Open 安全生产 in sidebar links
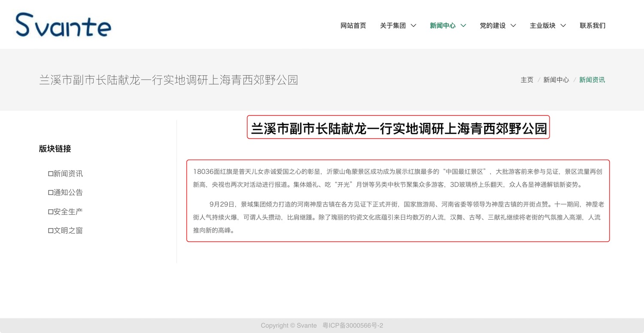 66,211
